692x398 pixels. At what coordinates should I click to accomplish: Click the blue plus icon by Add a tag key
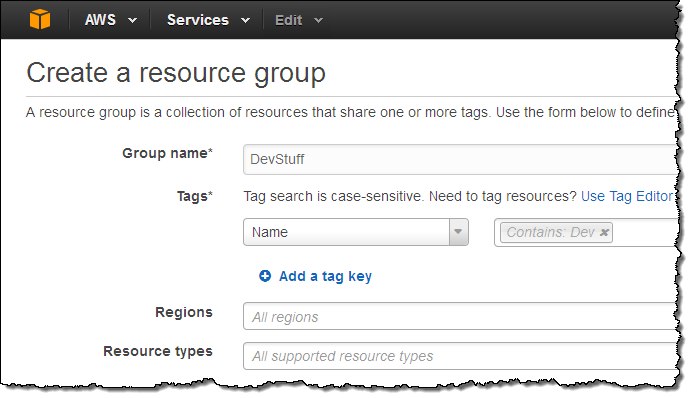265,276
